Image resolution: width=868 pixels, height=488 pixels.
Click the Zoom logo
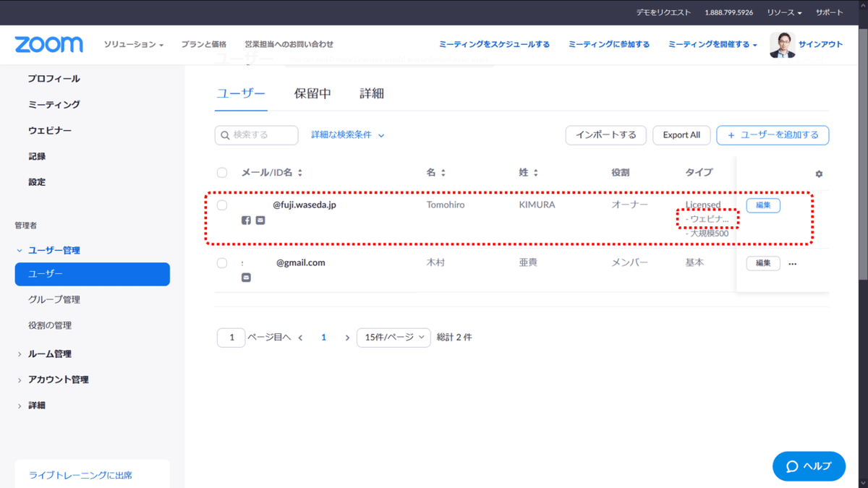coord(48,44)
